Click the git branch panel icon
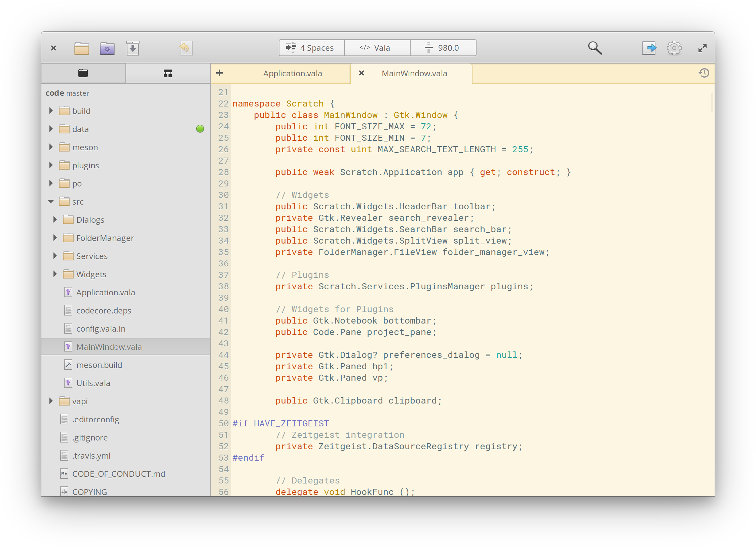The image size is (756, 547). (x=167, y=73)
